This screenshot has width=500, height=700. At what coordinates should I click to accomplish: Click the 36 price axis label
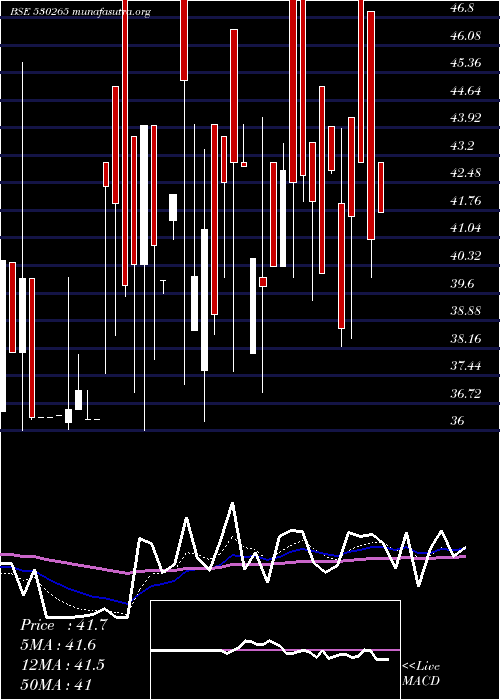457,421
